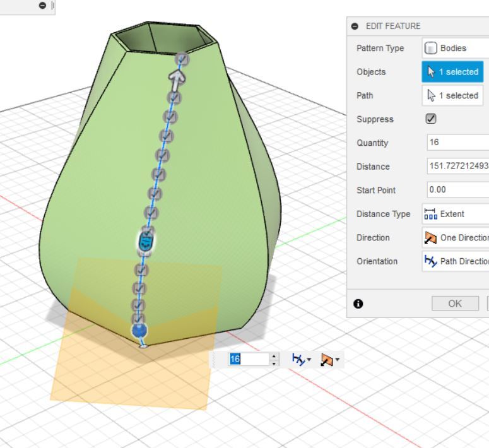Click the Start Point value field

tap(458, 190)
